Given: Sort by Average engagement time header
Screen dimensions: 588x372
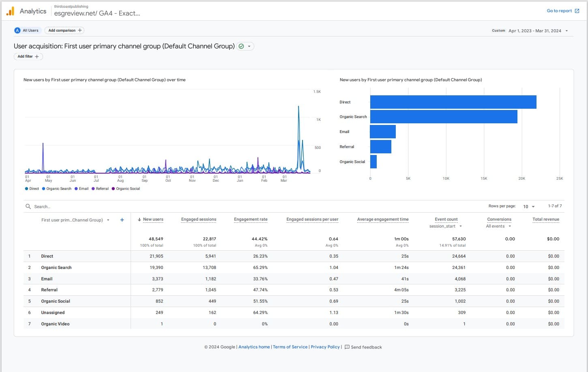Looking at the screenshot, I should [383, 219].
